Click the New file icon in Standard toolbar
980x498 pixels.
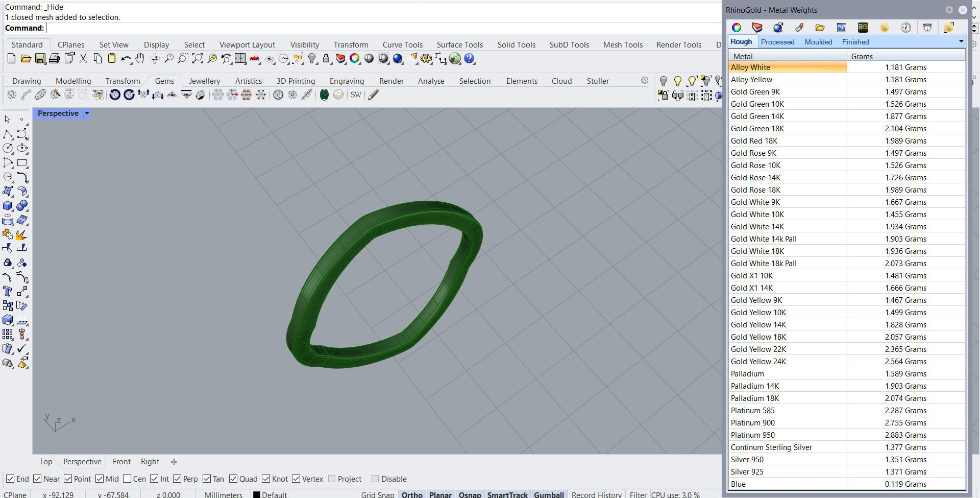point(11,59)
